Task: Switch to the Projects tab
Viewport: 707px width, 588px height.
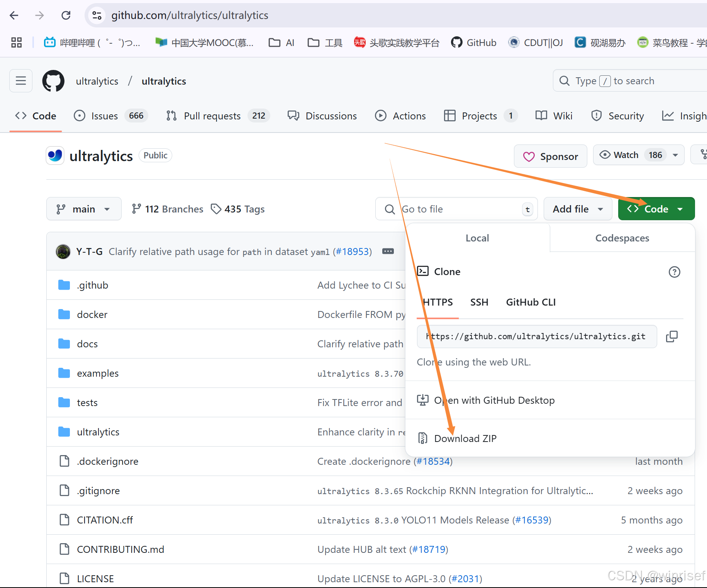Action: pyautogui.click(x=481, y=116)
